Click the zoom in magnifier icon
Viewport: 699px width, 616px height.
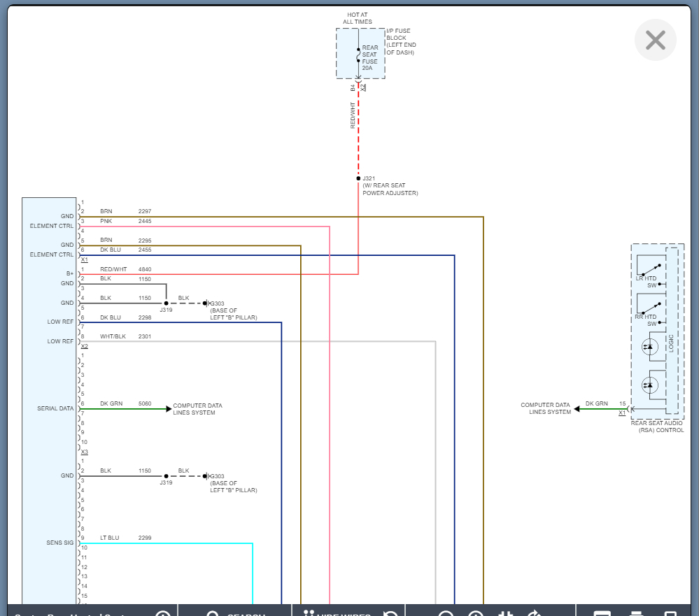point(476,613)
